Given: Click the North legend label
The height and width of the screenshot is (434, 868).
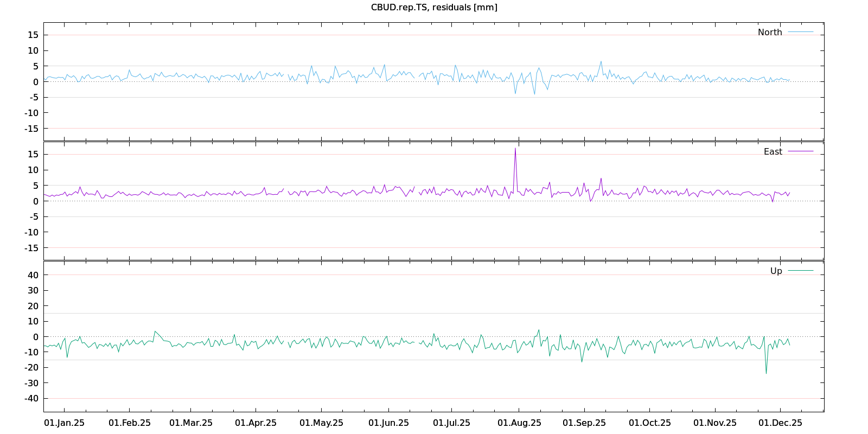Looking at the screenshot, I should click(769, 33).
